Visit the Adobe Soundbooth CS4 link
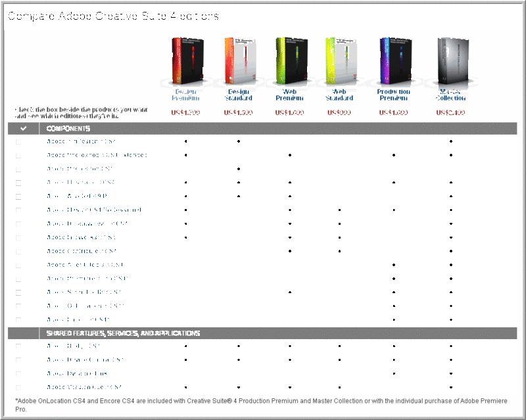This screenshot has height=420, width=526. (84, 292)
